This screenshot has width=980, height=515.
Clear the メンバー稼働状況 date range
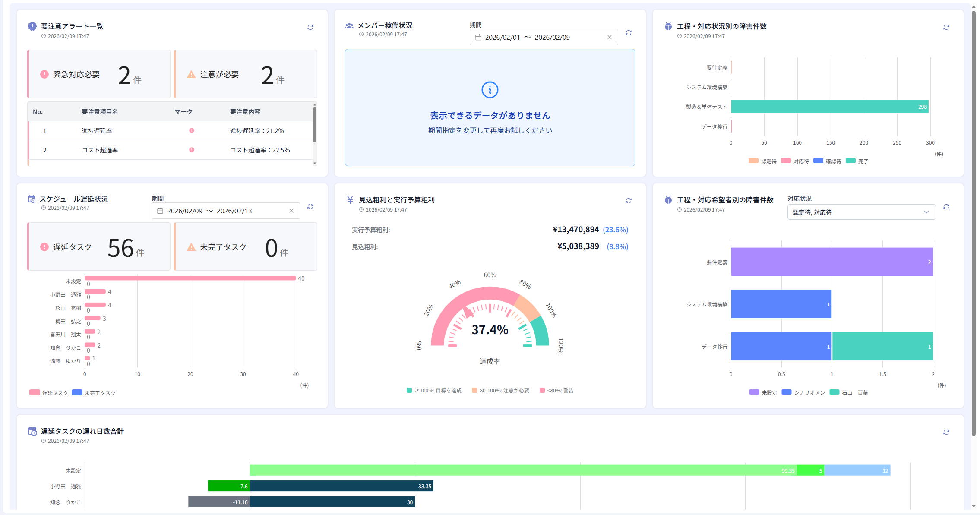[609, 38]
